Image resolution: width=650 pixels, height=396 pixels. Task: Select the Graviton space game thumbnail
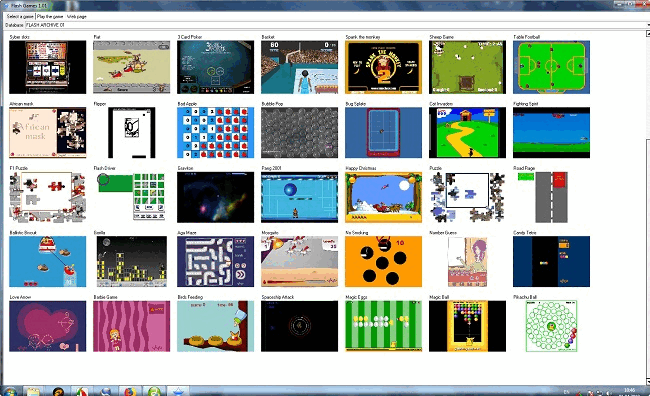point(216,197)
